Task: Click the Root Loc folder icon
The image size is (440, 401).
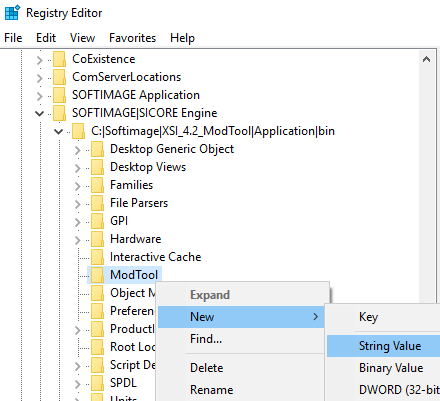Action: coord(97,347)
